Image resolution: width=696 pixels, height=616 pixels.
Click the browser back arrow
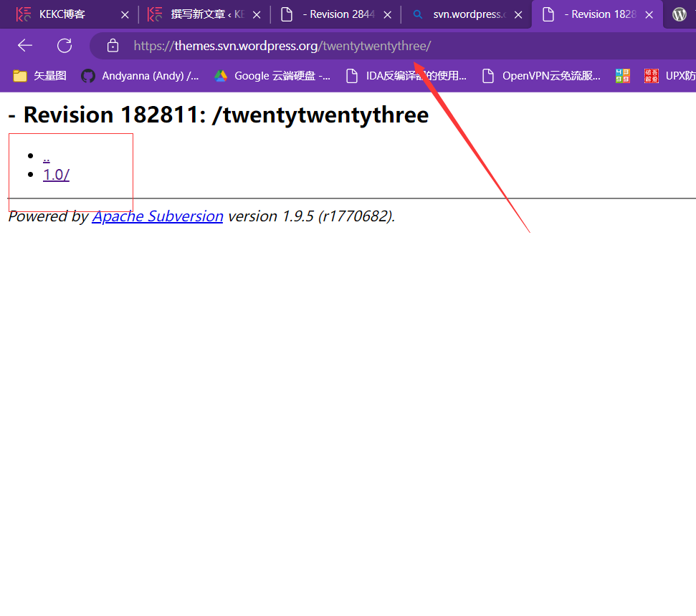[x=25, y=46]
